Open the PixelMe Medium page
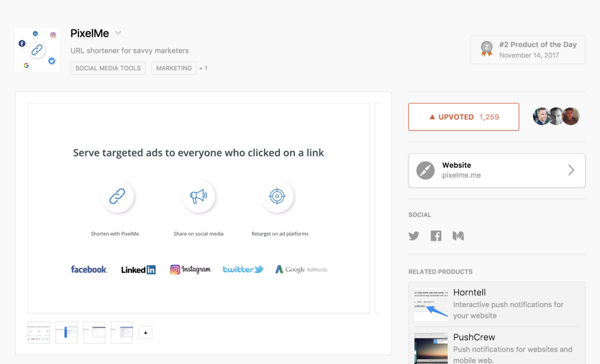 point(458,236)
